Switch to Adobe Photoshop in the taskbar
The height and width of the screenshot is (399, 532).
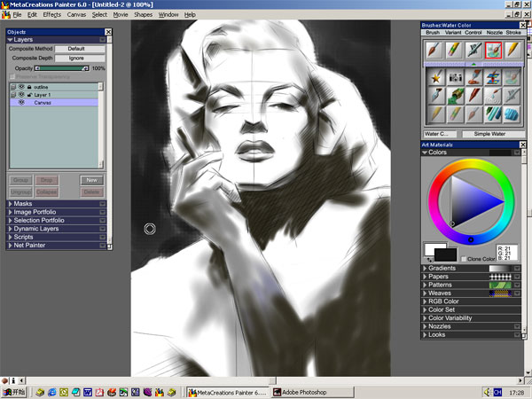coord(313,393)
